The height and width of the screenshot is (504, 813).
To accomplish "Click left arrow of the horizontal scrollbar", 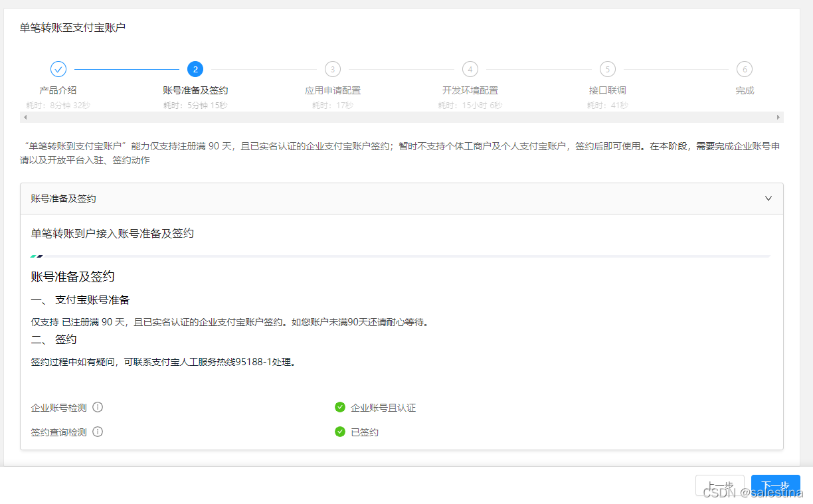I will 25,117.
